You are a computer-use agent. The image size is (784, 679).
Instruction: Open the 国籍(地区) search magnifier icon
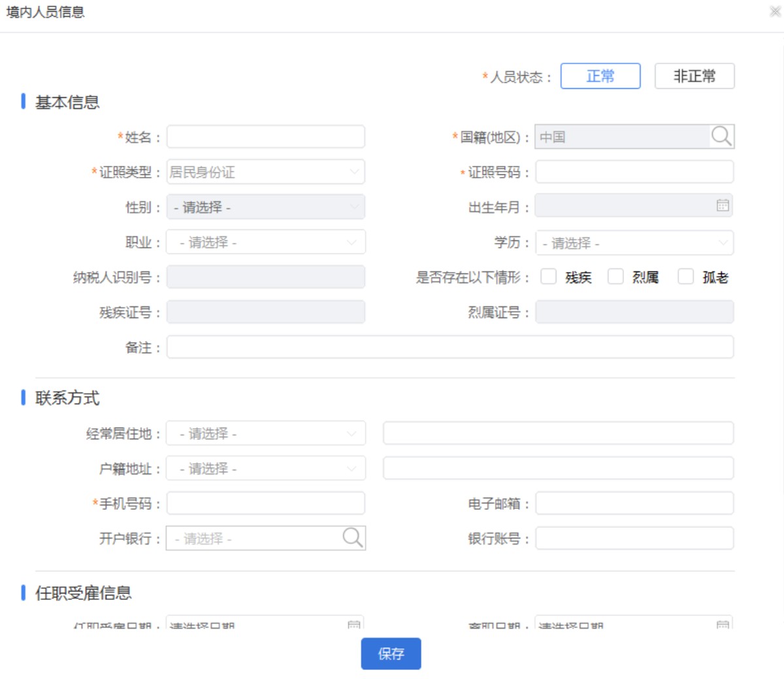721,136
